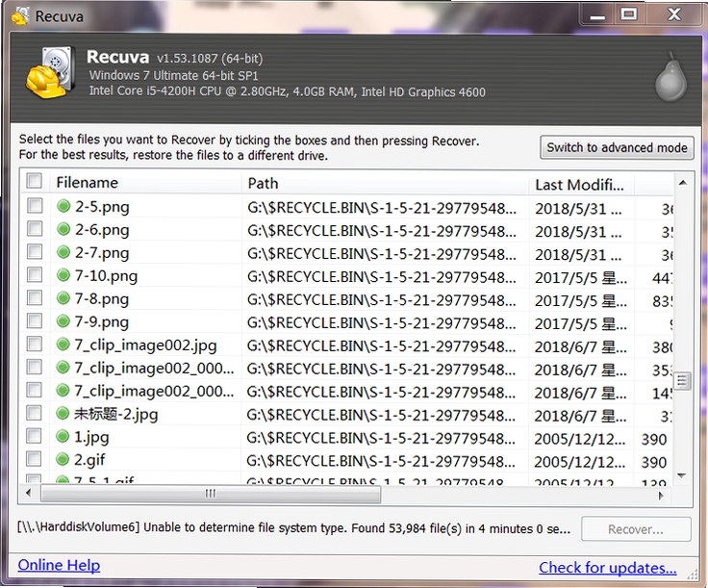Tick the select-all checkbox in header
This screenshot has width=708, height=588.
(35, 181)
